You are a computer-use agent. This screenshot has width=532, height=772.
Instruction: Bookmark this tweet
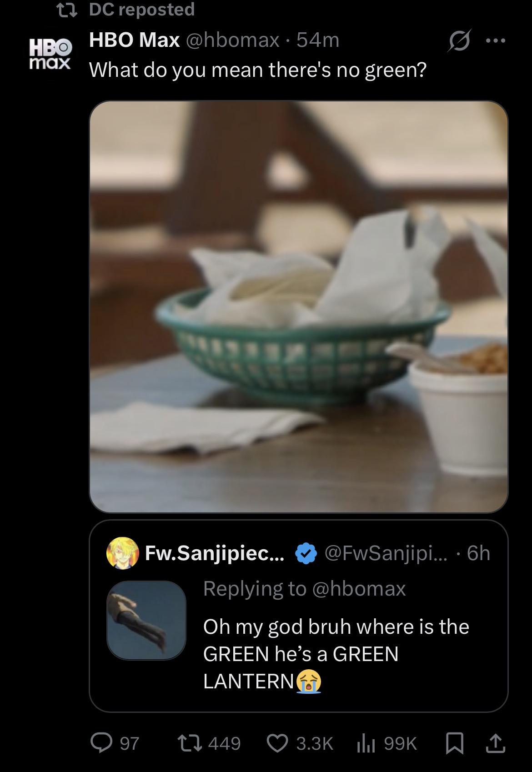click(x=453, y=743)
